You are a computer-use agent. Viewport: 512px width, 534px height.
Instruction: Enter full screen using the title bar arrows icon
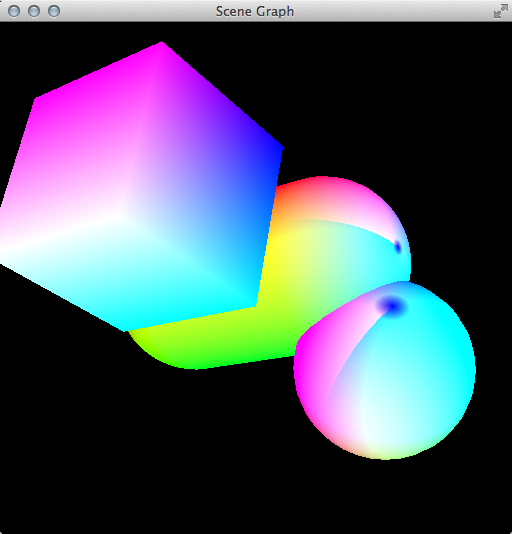point(501,11)
